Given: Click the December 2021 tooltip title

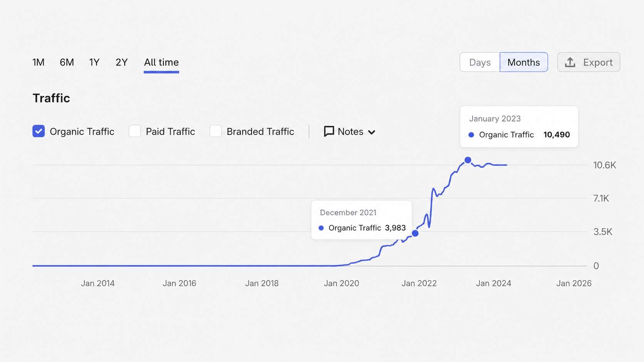Looking at the screenshot, I should point(348,212).
